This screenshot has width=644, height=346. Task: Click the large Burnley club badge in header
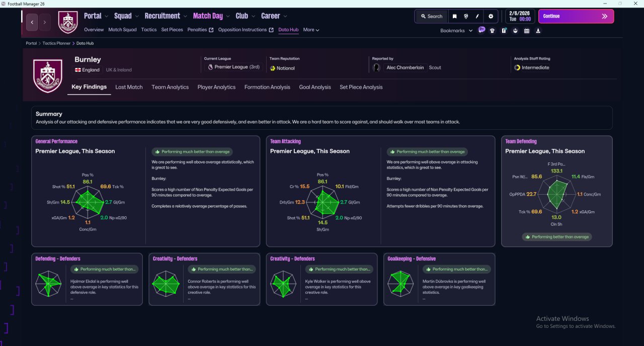tap(48, 76)
